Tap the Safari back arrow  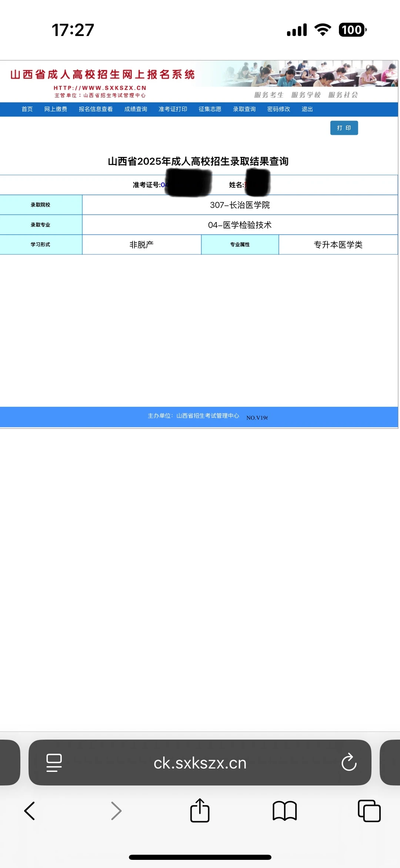[30, 811]
